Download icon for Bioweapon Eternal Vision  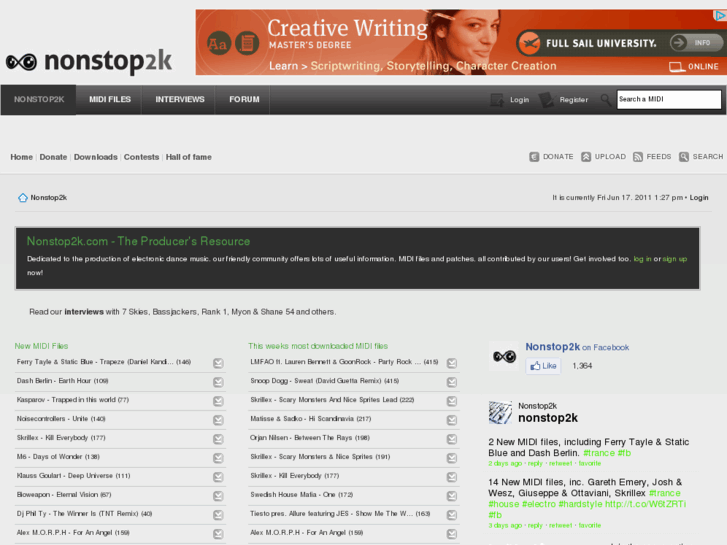click(x=218, y=496)
